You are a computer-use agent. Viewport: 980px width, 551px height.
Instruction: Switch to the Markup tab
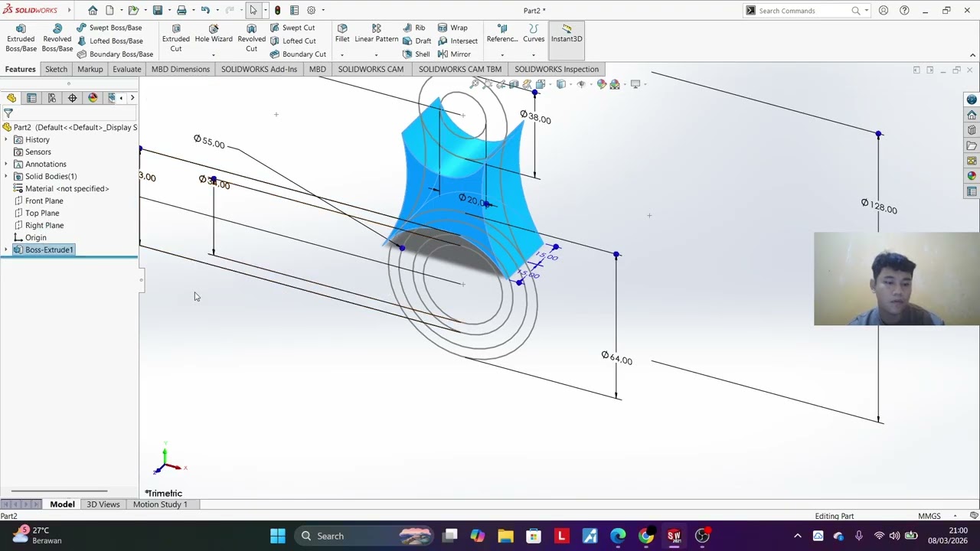(90, 69)
